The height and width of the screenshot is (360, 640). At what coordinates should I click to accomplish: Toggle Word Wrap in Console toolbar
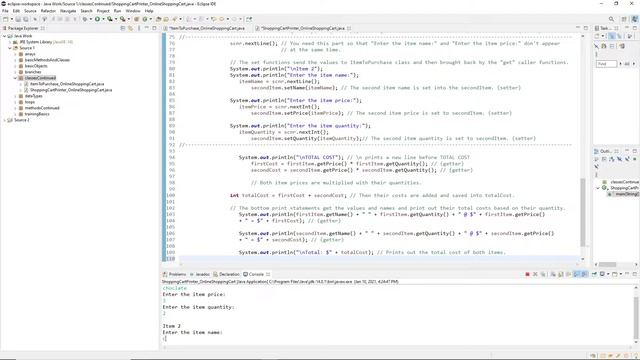tap(568, 274)
